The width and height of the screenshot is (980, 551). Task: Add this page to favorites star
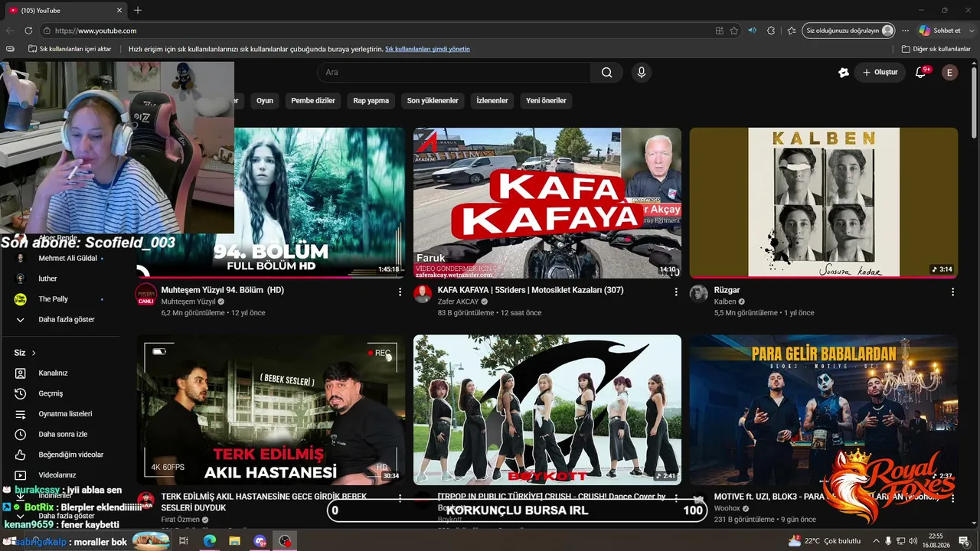coord(734,31)
